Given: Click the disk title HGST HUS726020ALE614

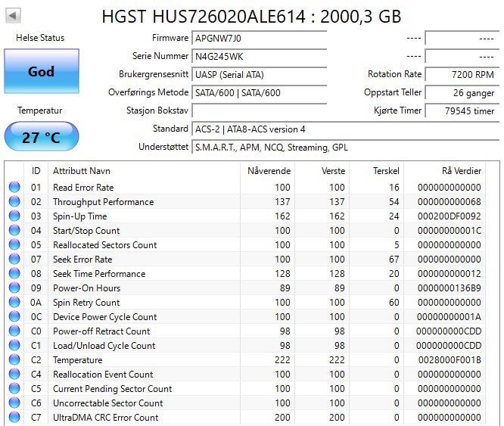Looking at the screenshot, I should pos(203,17).
